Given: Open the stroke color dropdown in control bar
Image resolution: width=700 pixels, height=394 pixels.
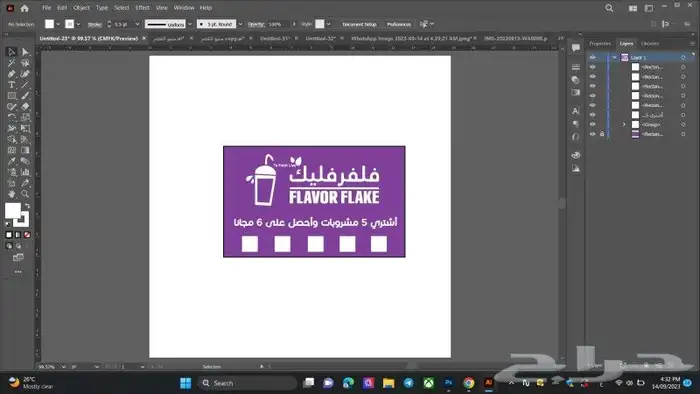Looking at the screenshot, I should (78, 24).
